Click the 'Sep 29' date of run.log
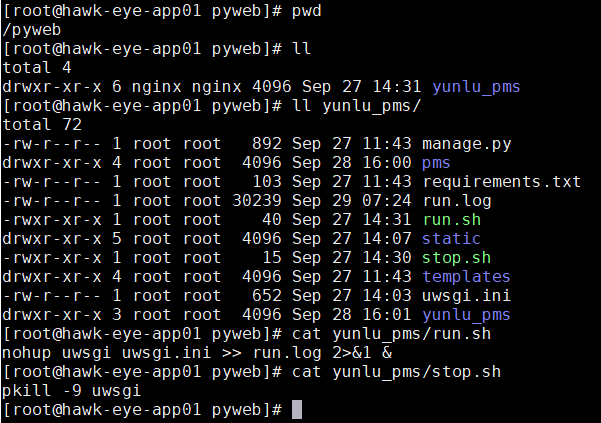601x423 pixels. coord(322,201)
